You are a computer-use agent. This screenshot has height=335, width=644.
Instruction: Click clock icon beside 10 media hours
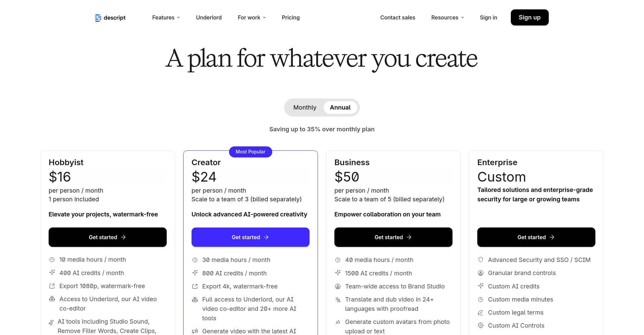[x=52, y=260]
